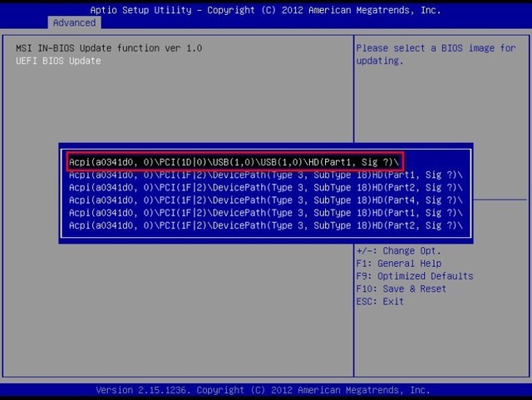Screen dimensions: 532x400
Task: Choose the second PCI(1F|2) Part1 entry
Action: coord(266,213)
